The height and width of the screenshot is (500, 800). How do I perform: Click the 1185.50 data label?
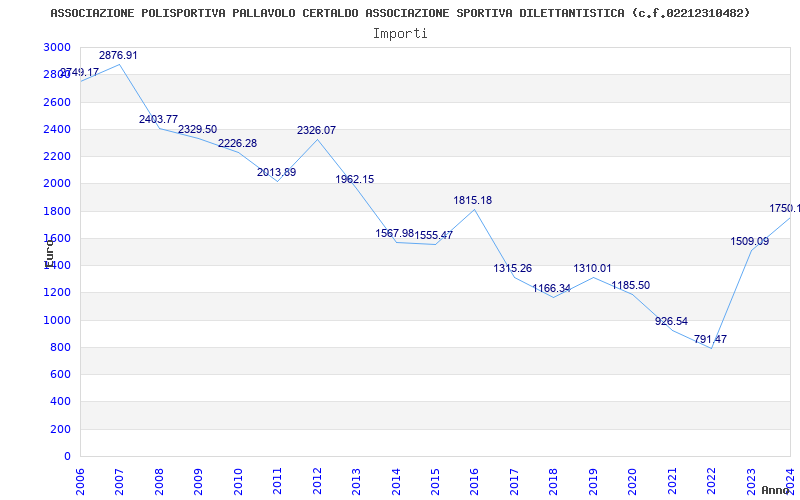[x=631, y=285]
